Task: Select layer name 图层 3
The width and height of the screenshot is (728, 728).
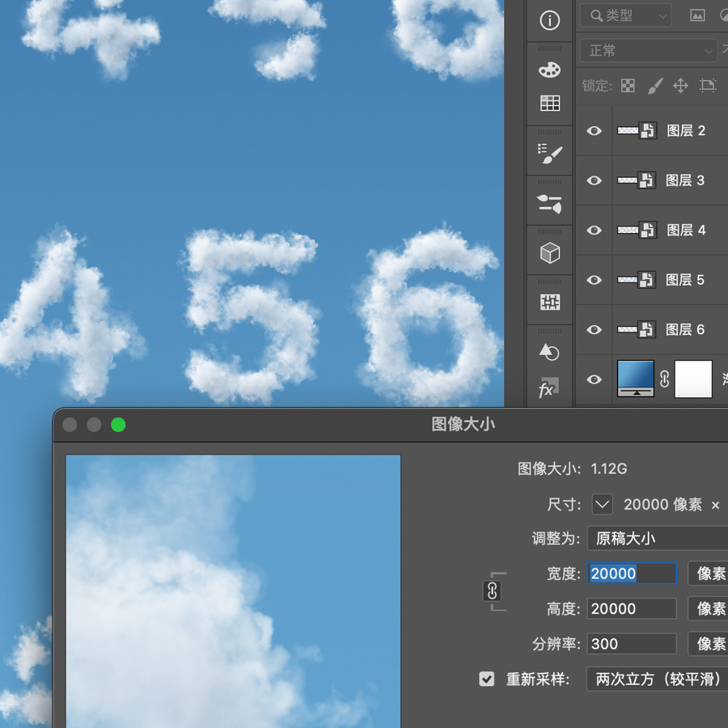Action: pyautogui.click(x=685, y=180)
